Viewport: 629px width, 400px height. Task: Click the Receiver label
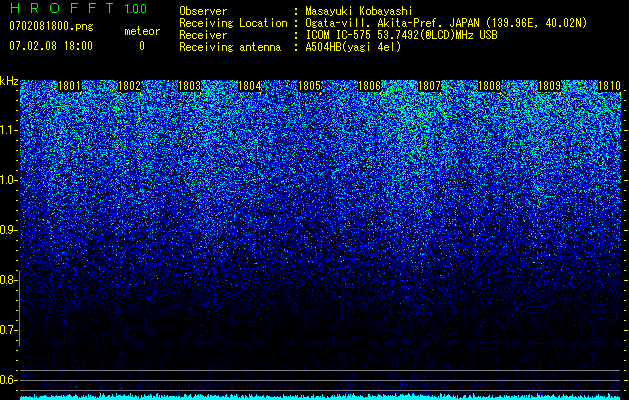[203, 35]
